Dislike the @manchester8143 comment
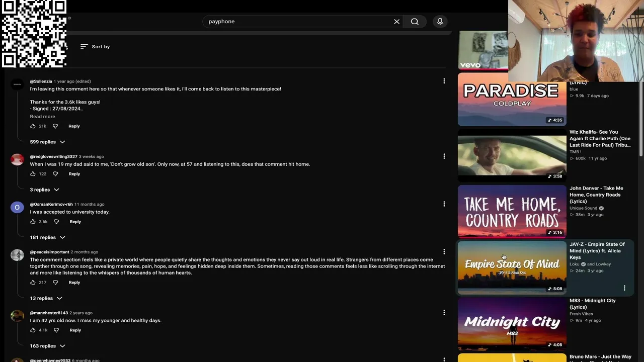Screen dimensions: 644x362 pyautogui.click(x=56, y=330)
